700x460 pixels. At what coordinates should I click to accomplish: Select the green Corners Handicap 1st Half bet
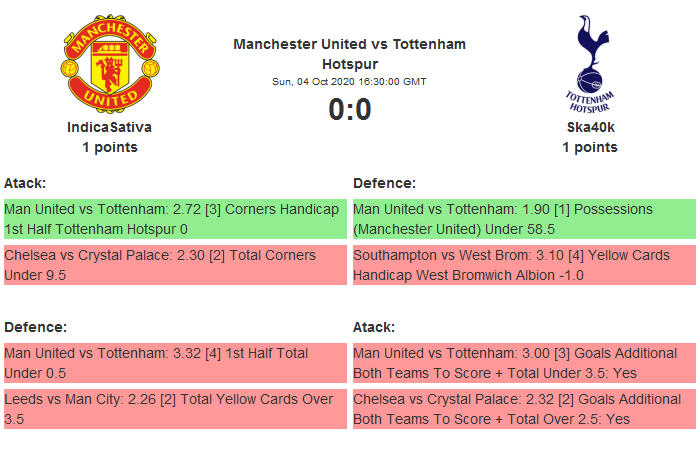tap(175, 219)
